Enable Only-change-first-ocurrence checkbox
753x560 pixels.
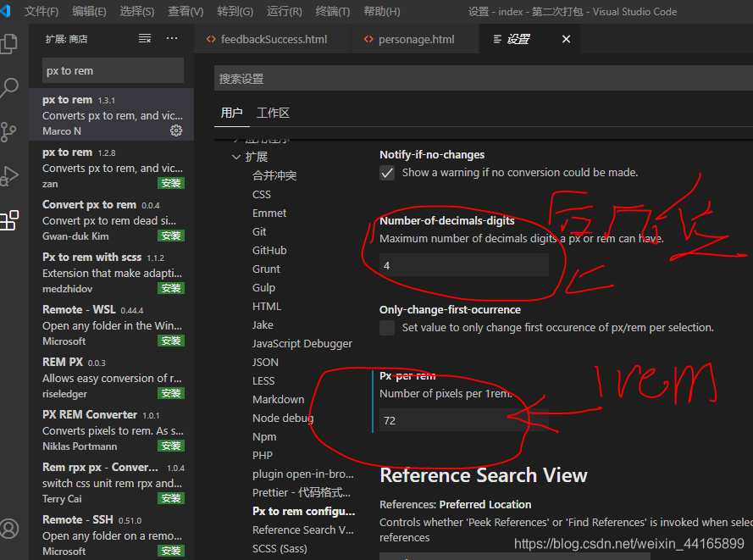[387, 328]
